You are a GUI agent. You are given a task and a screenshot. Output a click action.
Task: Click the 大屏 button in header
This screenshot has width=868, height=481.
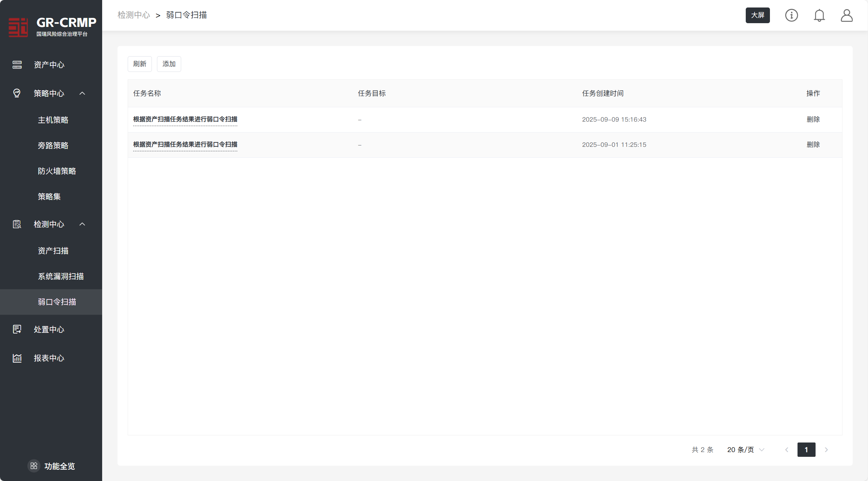(757, 15)
